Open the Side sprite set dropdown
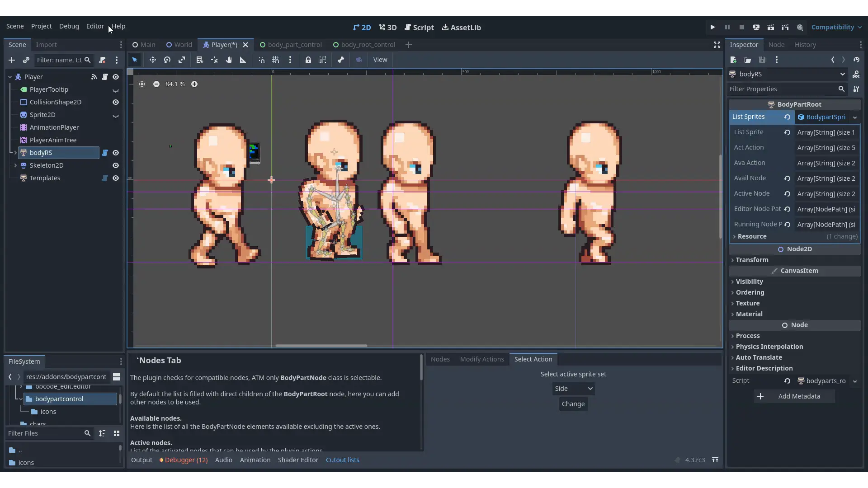This screenshot has width=868, height=488. pyautogui.click(x=573, y=389)
